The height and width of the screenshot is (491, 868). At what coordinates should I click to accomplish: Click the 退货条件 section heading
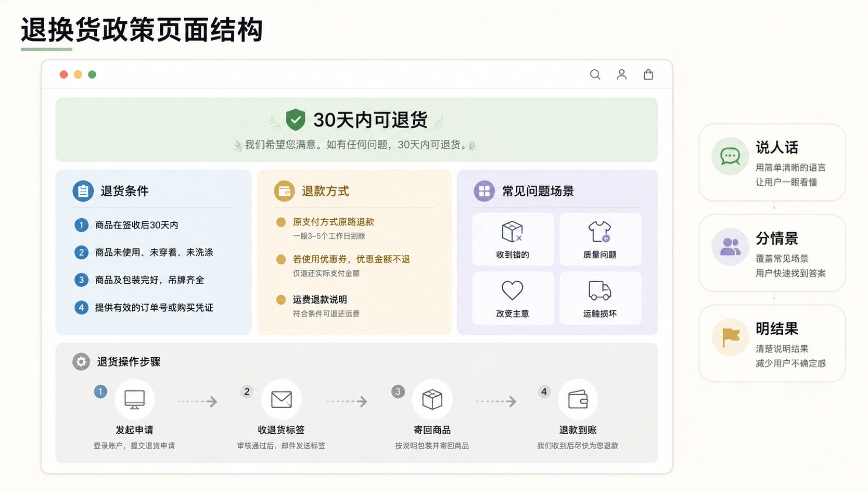click(x=124, y=191)
